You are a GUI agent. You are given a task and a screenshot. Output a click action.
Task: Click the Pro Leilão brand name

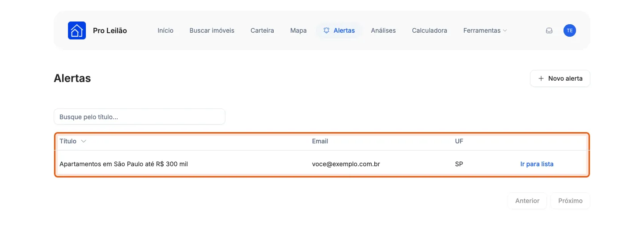coord(110,30)
